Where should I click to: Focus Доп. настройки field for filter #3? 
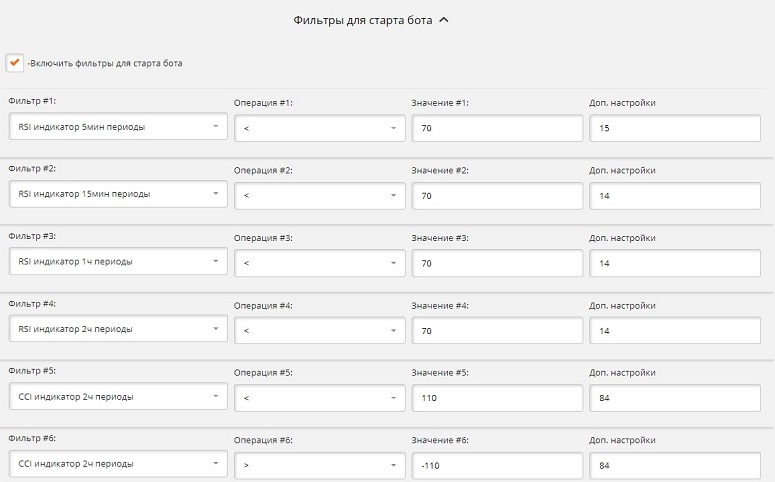(675, 263)
